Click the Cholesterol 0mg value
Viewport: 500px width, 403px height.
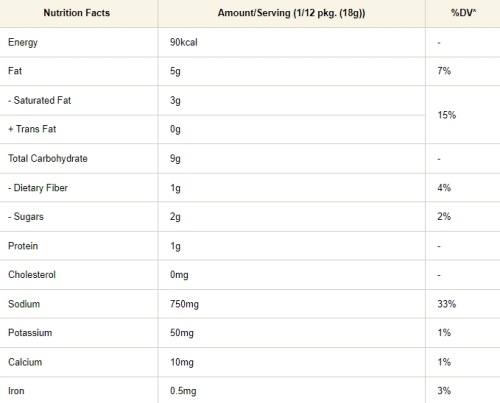(x=179, y=275)
